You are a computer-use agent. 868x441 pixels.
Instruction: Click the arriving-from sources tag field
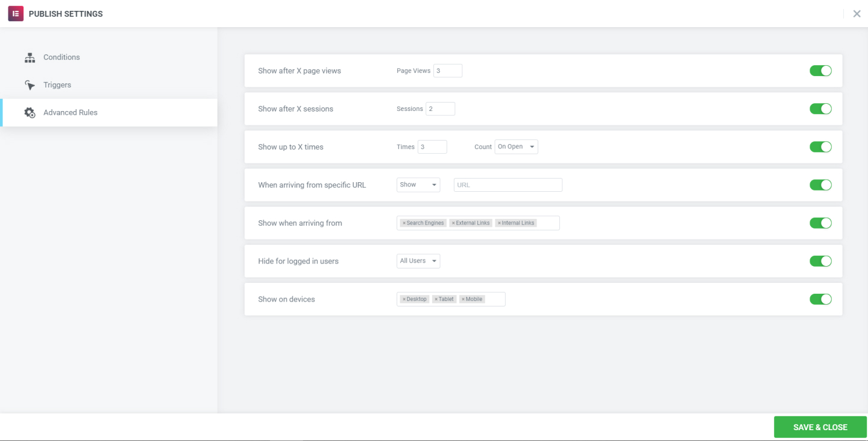(478, 223)
